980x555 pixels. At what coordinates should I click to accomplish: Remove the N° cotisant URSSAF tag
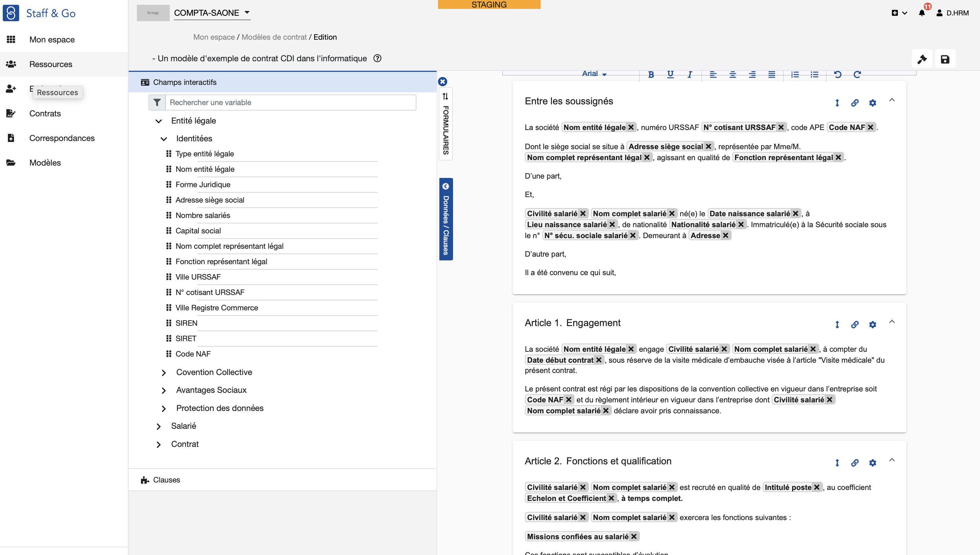[x=781, y=127]
